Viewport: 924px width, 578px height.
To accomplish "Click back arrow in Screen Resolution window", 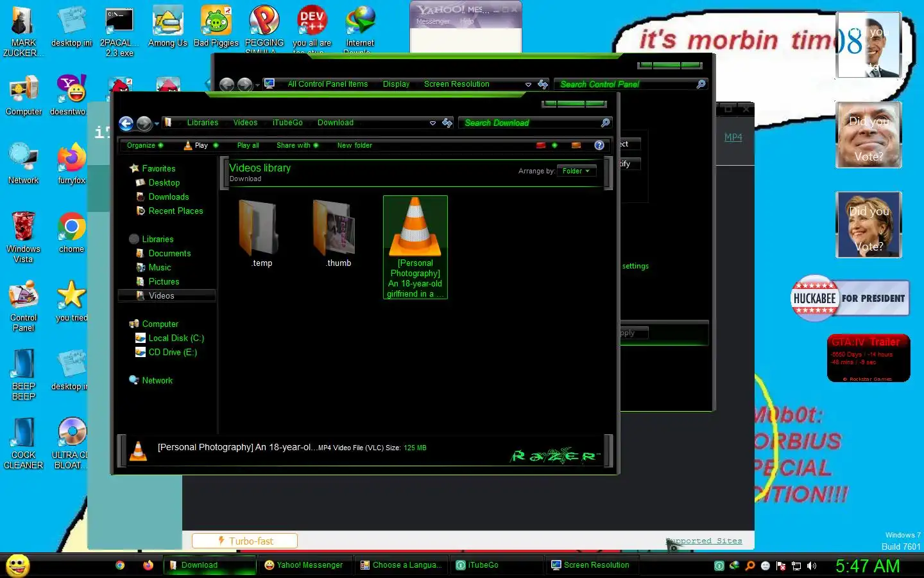I will point(227,85).
